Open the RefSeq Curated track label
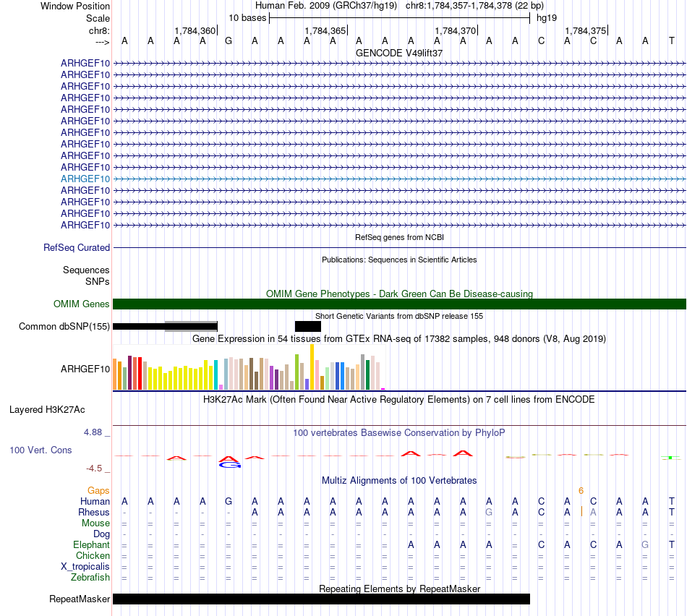Viewport: 687px width, 616px height. [x=77, y=247]
